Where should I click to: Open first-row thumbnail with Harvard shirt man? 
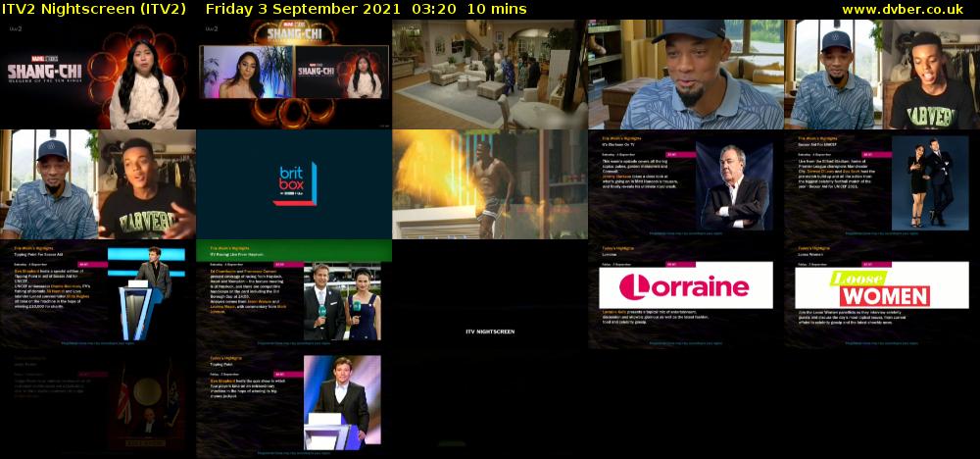tap(882, 75)
